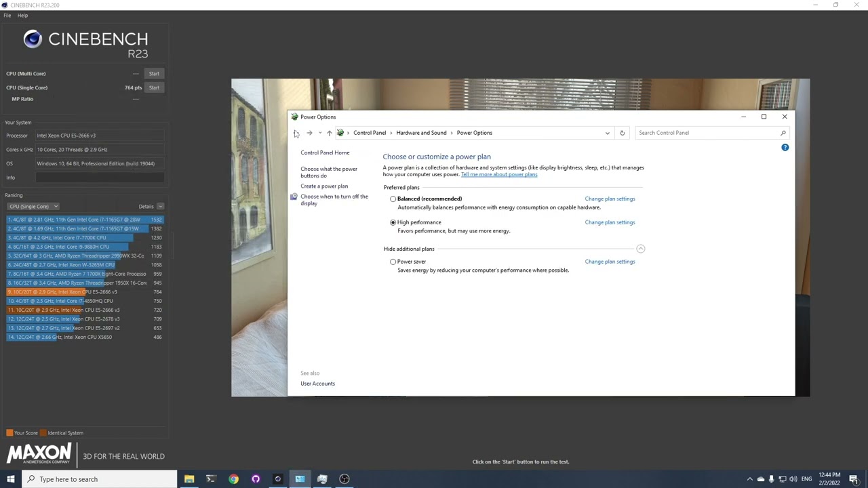868x488 pixels.
Task: Click the forward navigation arrow in Power Options
Action: tap(309, 133)
